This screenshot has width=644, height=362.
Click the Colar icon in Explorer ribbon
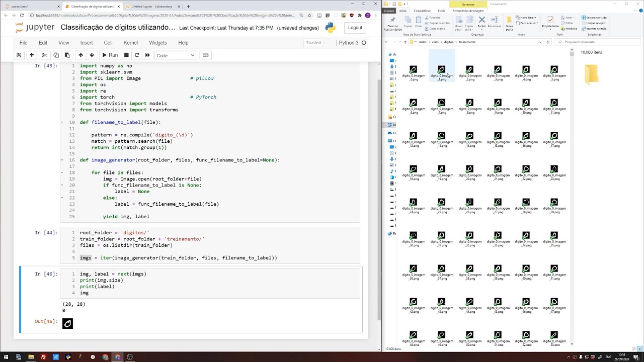419,22
